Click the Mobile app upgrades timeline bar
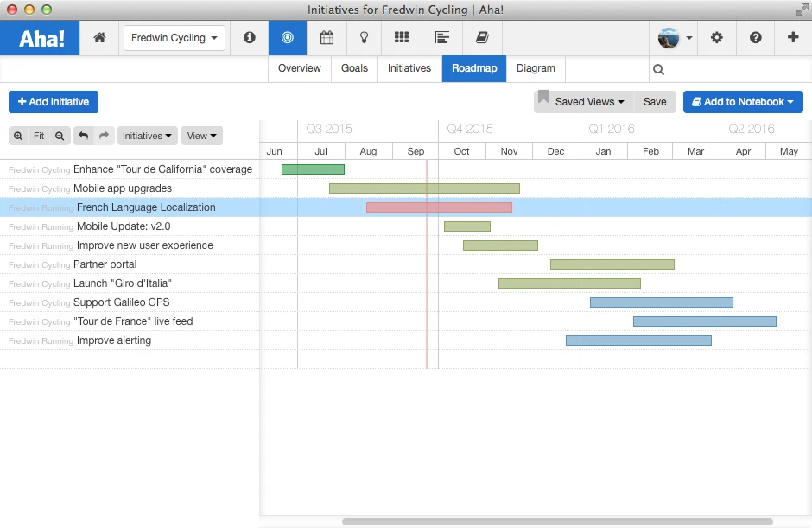812x528 pixels. (x=424, y=188)
